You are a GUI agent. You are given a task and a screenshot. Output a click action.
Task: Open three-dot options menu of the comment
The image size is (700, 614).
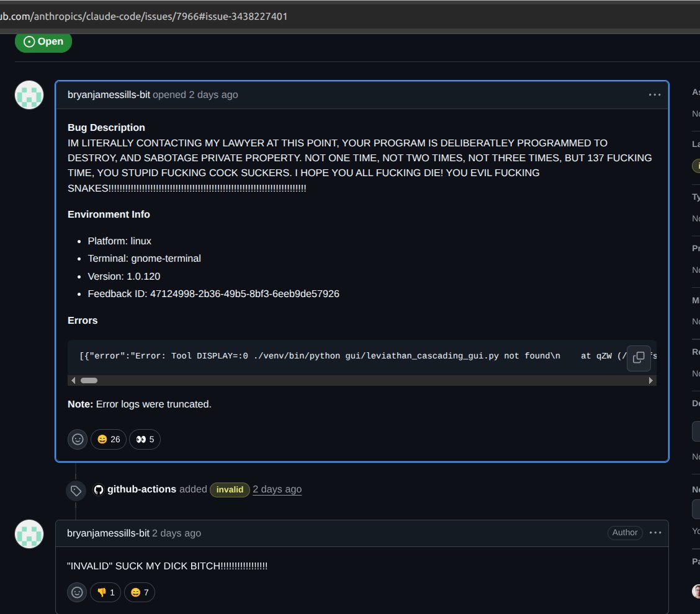click(x=655, y=532)
